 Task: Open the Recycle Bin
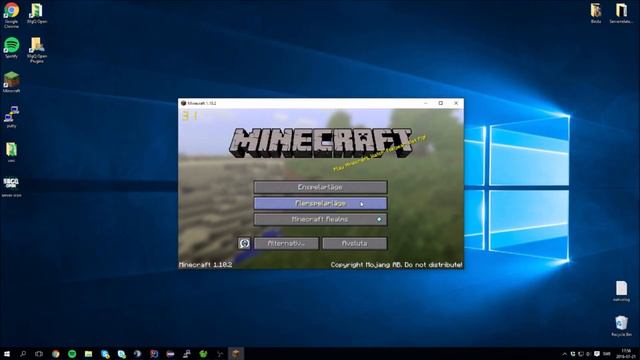[x=621, y=326]
